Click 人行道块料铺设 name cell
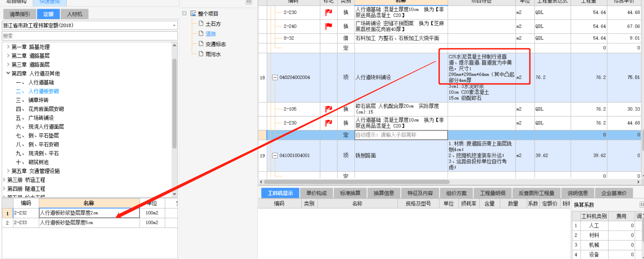644x259 pixels. coord(401,77)
